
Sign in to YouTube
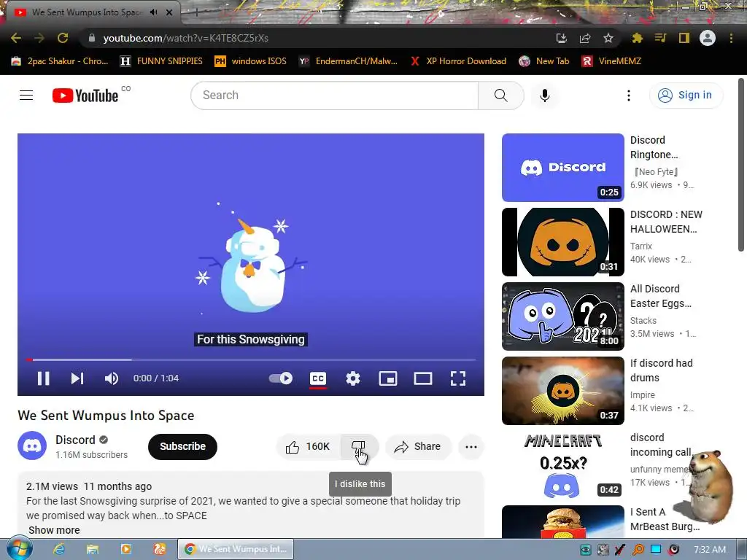point(686,96)
